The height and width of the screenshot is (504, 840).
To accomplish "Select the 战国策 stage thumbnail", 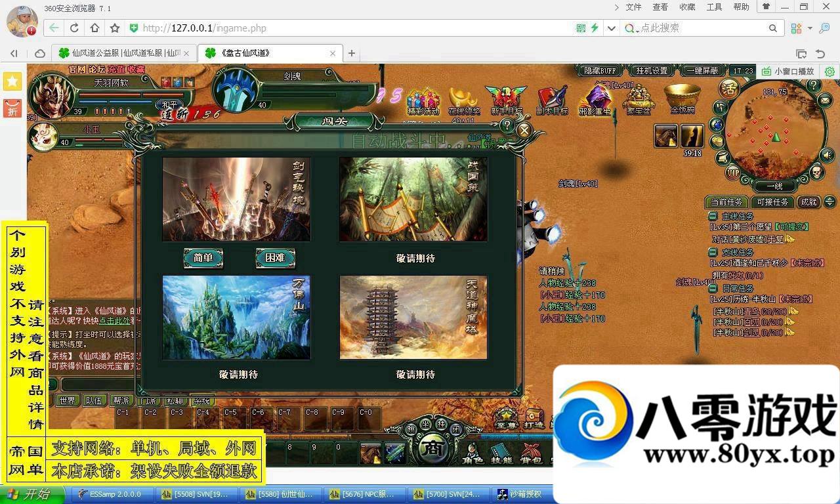I will pos(413,199).
